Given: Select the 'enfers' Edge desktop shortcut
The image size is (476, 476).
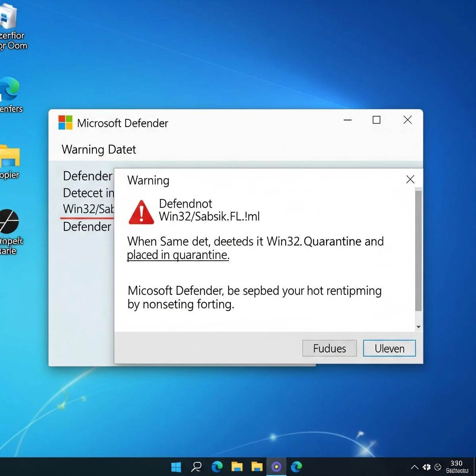Looking at the screenshot, I should (x=10, y=95).
